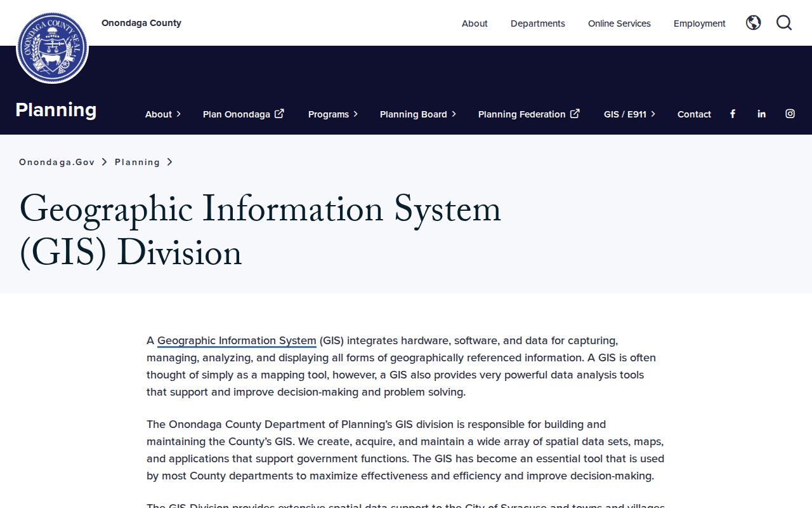812x508 pixels.
Task: Visit the Planning Instagram page
Action: click(x=790, y=114)
